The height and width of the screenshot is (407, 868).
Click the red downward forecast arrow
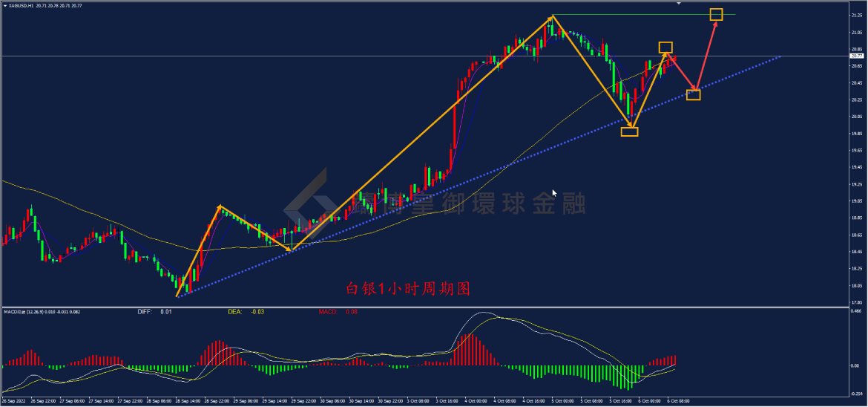pyautogui.click(x=683, y=72)
